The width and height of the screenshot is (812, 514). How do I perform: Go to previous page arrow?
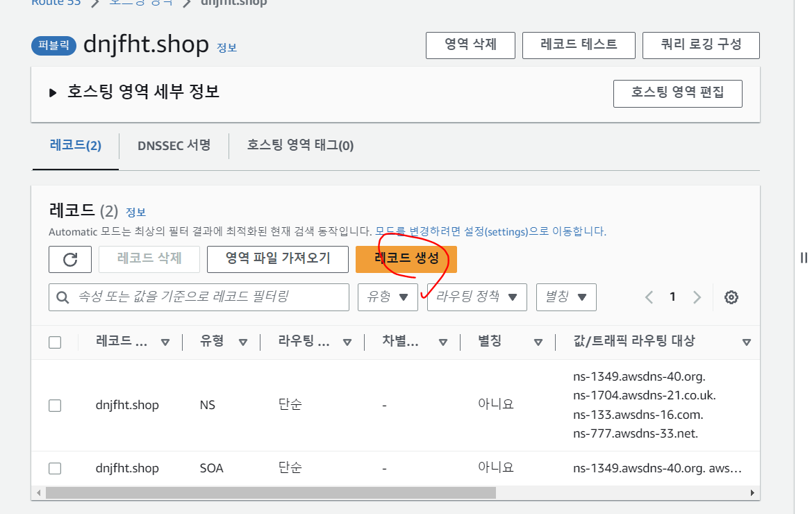pyautogui.click(x=649, y=297)
